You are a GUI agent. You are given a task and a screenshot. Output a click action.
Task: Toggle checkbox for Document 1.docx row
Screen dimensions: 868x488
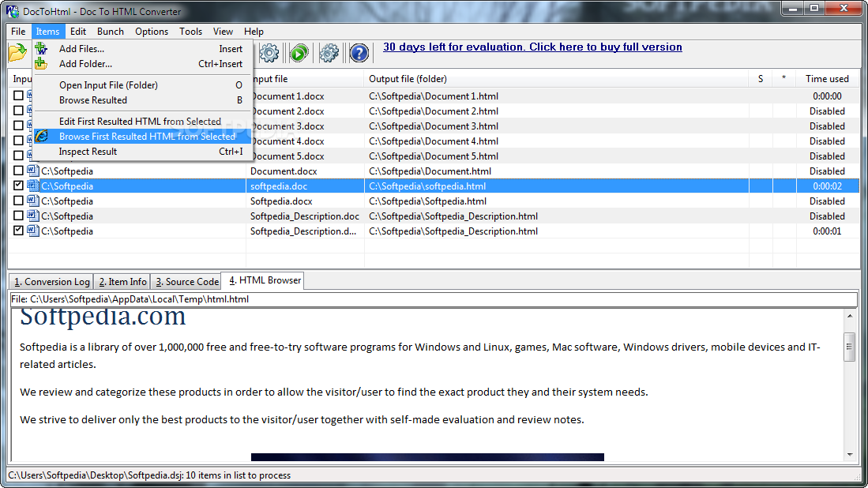[x=18, y=96]
